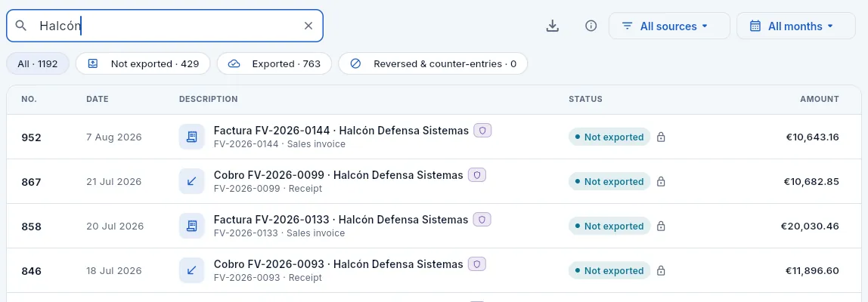Click the STATUS column header
868x302 pixels.
point(585,99)
